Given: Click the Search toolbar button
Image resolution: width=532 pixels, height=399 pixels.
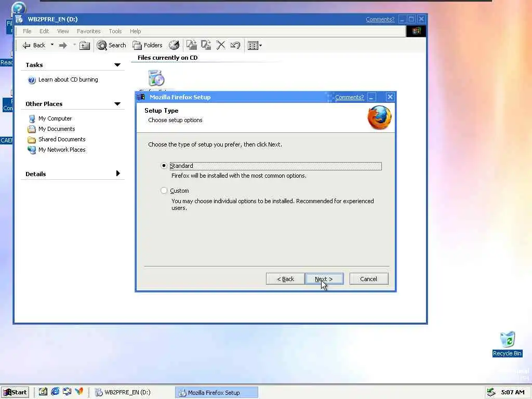Looking at the screenshot, I should pos(111,45).
